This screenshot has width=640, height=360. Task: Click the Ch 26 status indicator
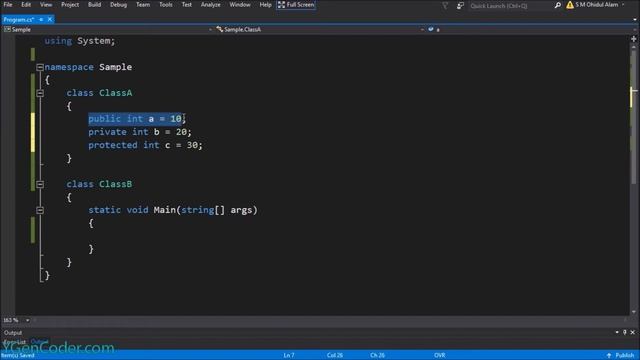pos(378,356)
